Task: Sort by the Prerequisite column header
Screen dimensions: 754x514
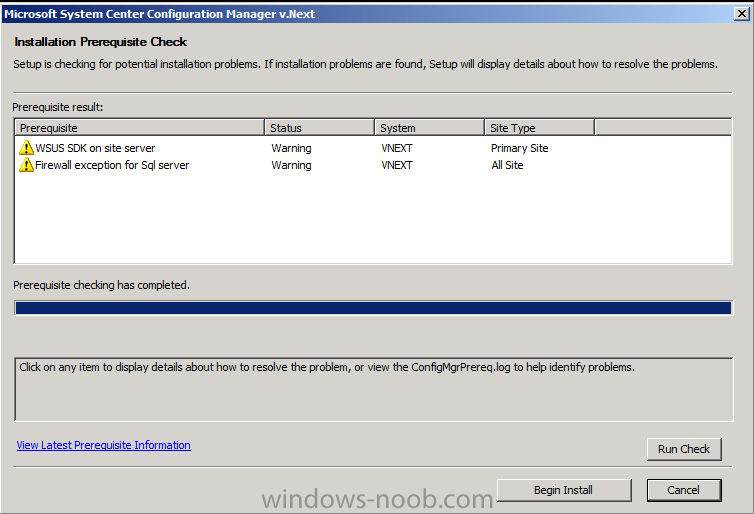Action: 139,128
